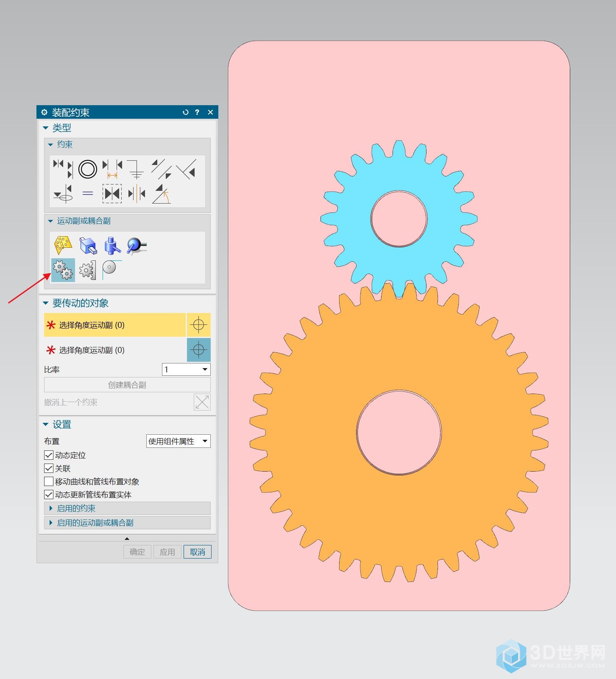
Task: Click the 装配约束 dialog gear icon
Action: 44,112
